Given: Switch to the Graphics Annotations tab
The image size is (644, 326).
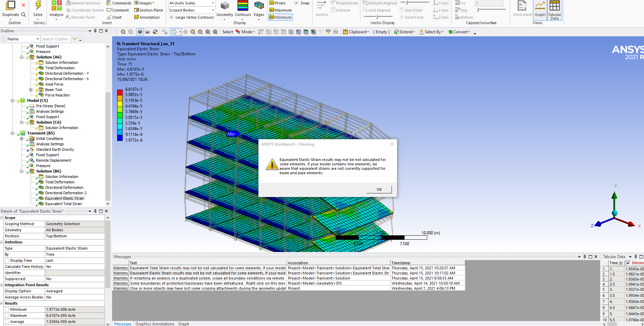Looking at the screenshot, I should (155, 324).
